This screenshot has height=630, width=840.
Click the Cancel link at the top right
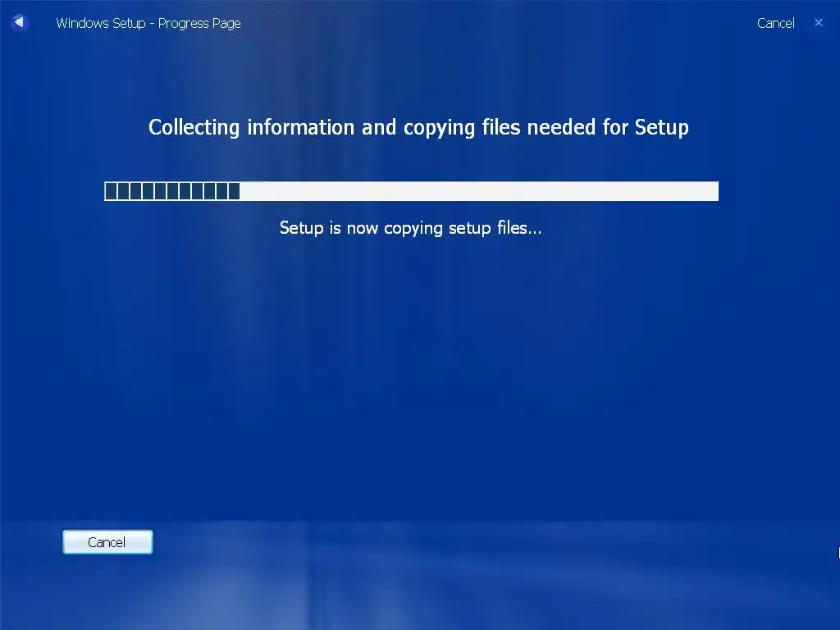click(x=775, y=23)
